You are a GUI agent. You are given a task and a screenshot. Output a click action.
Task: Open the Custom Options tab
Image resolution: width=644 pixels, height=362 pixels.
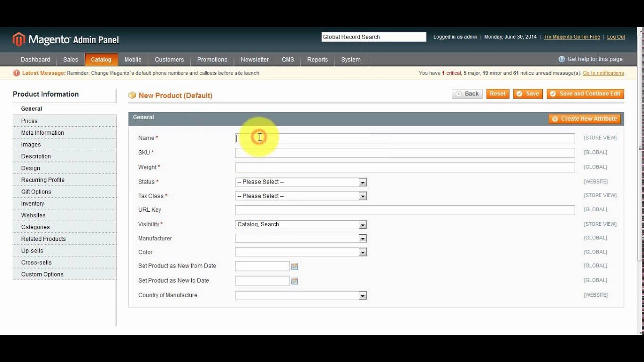[x=64, y=275]
